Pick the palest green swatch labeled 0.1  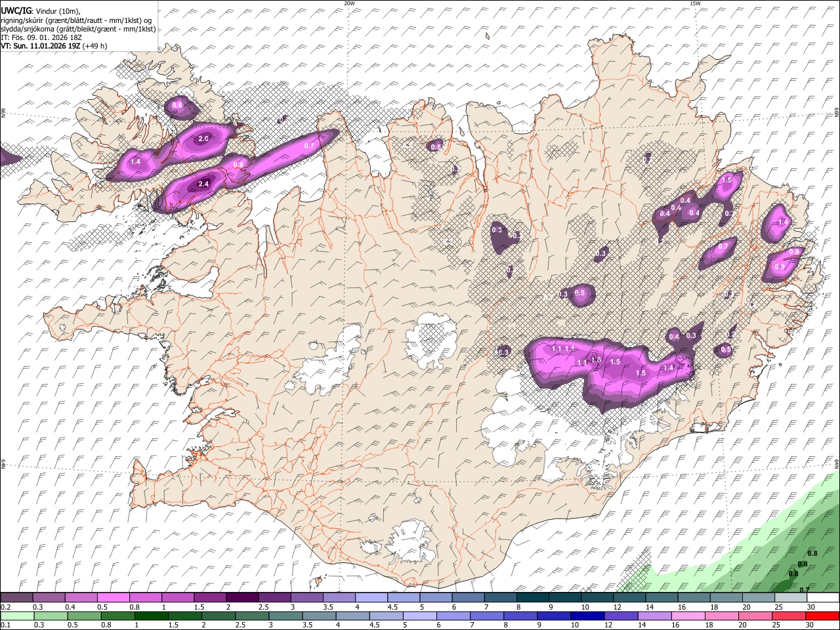pos(17,616)
